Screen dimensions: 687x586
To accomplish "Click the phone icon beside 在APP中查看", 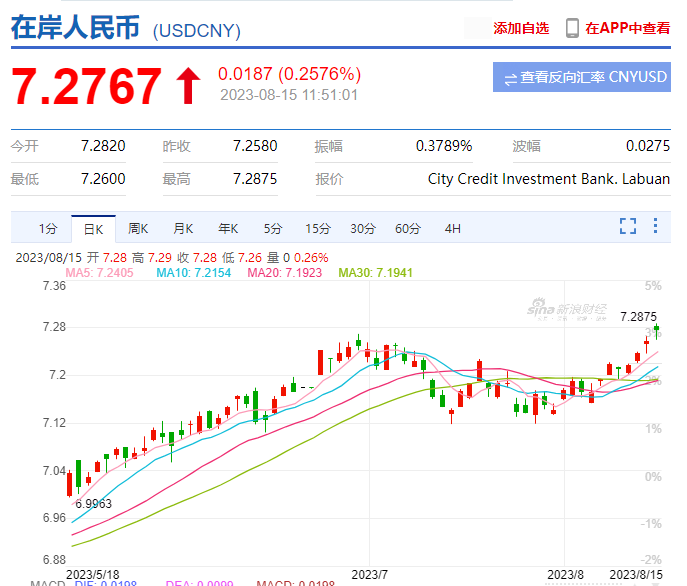I will point(572,28).
